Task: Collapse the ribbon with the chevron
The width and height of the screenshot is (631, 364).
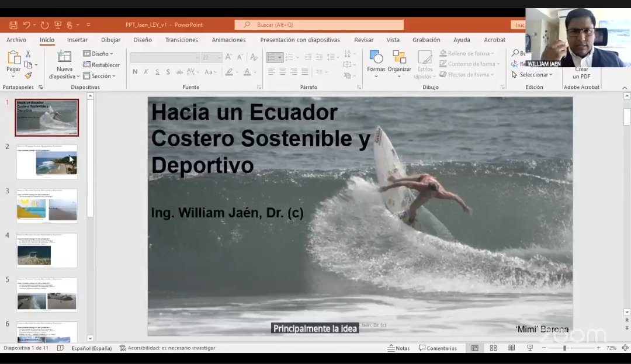Action: pyautogui.click(x=625, y=87)
